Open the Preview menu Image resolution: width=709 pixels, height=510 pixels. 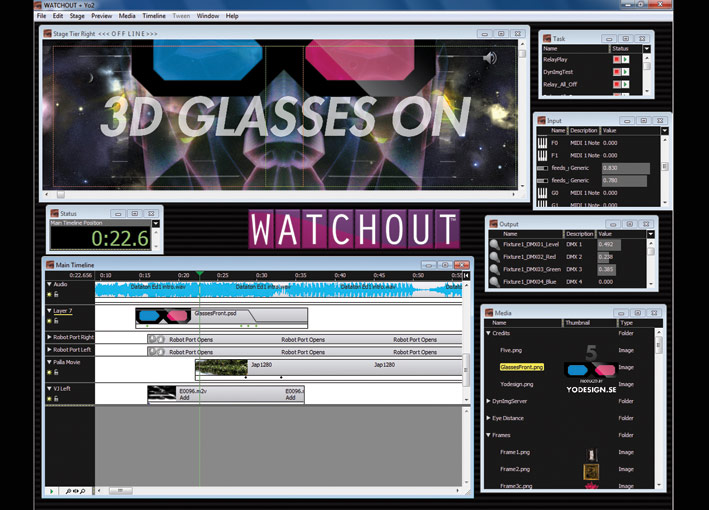click(x=102, y=16)
